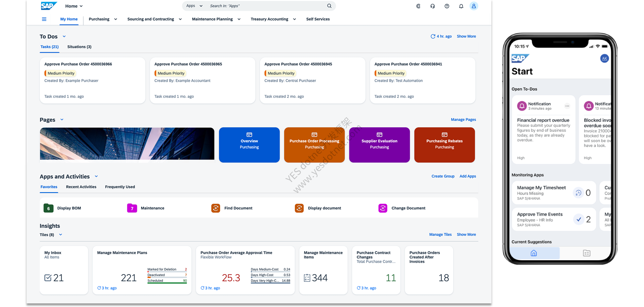Expand the Home dropdown in header
The width and height of the screenshot is (644, 307).
click(81, 6)
